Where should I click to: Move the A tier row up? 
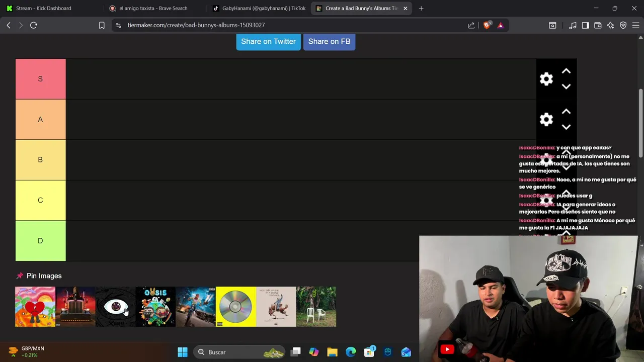click(x=566, y=112)
